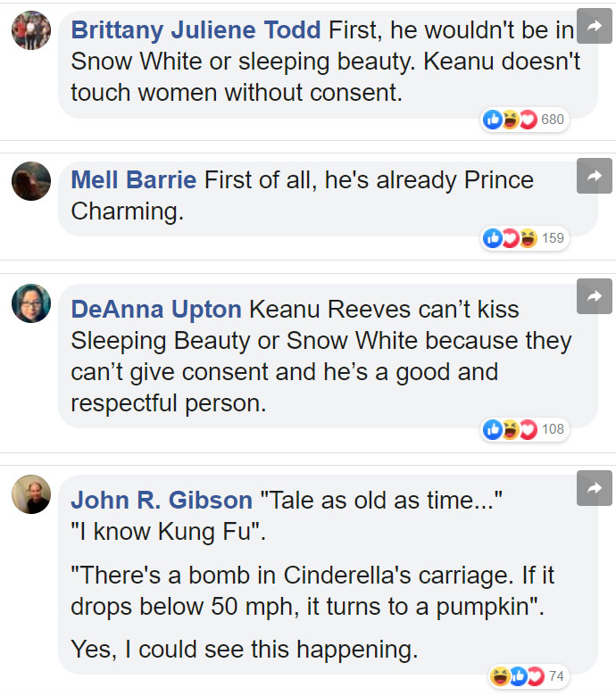Visit Brittany Juliene Todd's profile name link
616x696 pixels.
(x=196, y=30)
